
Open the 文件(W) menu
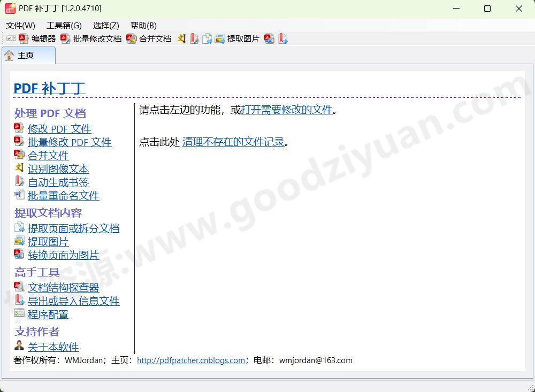[20, 25]
